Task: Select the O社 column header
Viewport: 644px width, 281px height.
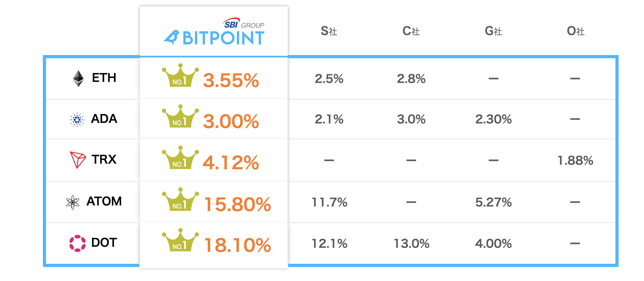Action: [x=575, y=31]
